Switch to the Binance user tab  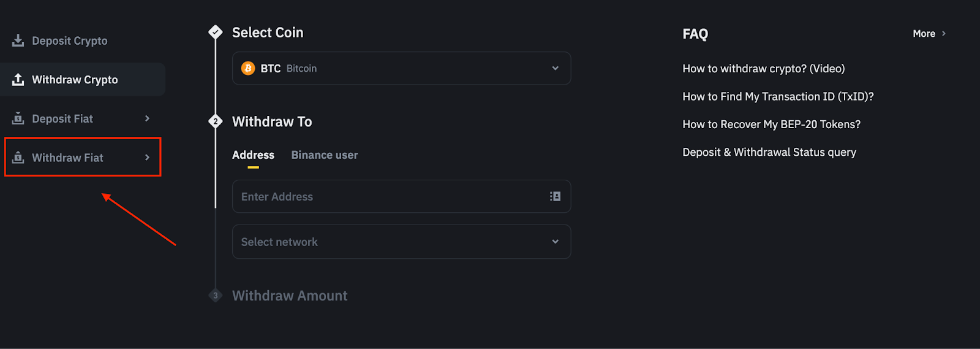tap(325, 155)
